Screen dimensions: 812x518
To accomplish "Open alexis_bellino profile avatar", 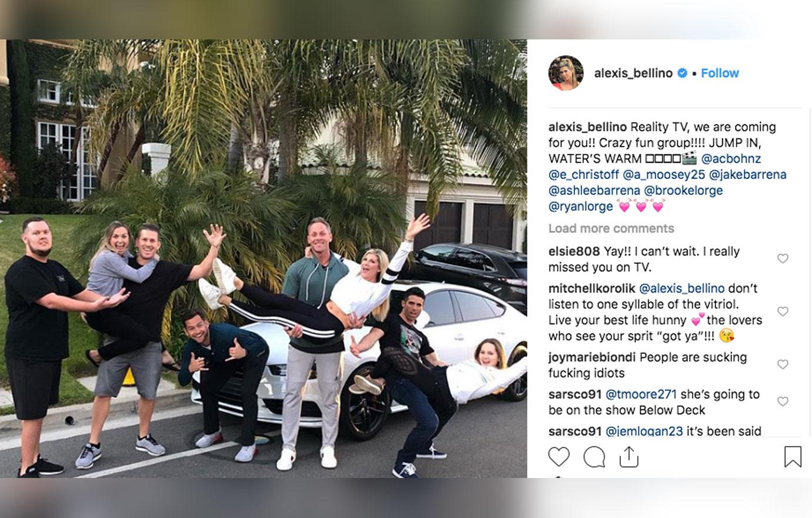I will (565, 73).
